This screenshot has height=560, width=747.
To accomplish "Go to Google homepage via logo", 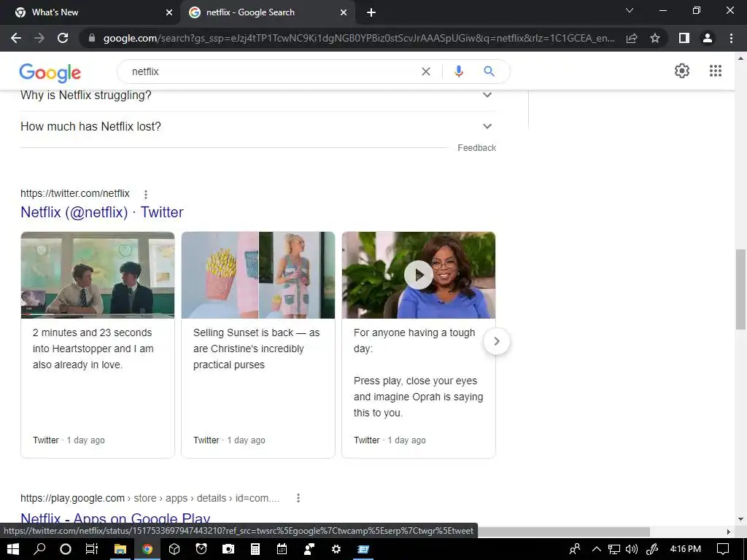I will pos(50,72).
